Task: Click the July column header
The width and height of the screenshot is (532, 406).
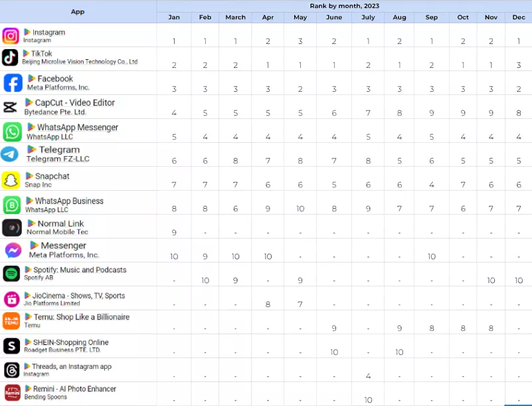Action: point(368,17)
